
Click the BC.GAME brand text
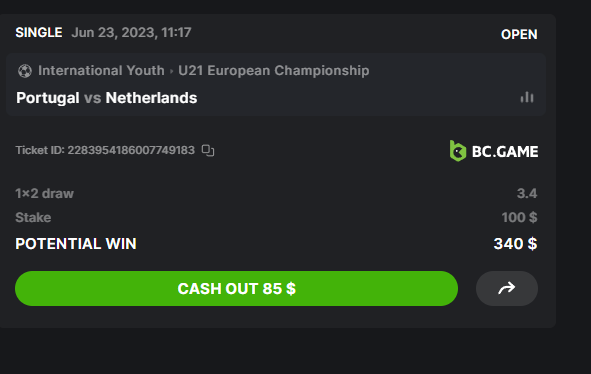point(505,152)
